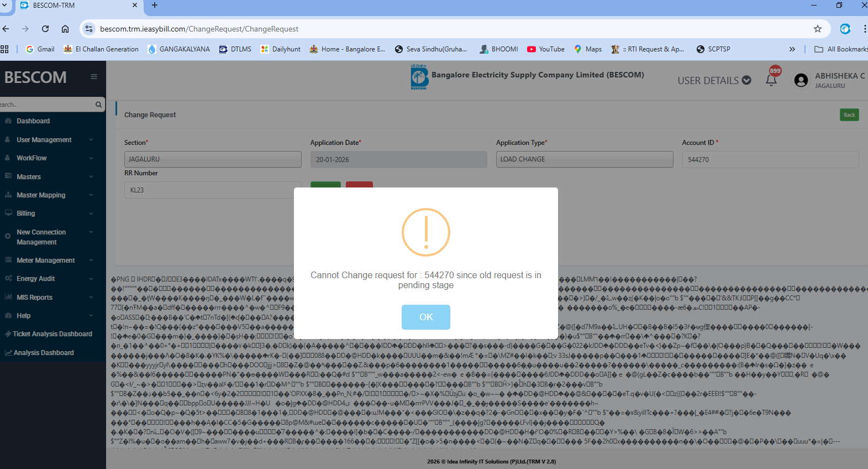Show more bookmarks with the chevron
Screen dimensions: 868x469
pyautogui.click(x=792, y=49)
